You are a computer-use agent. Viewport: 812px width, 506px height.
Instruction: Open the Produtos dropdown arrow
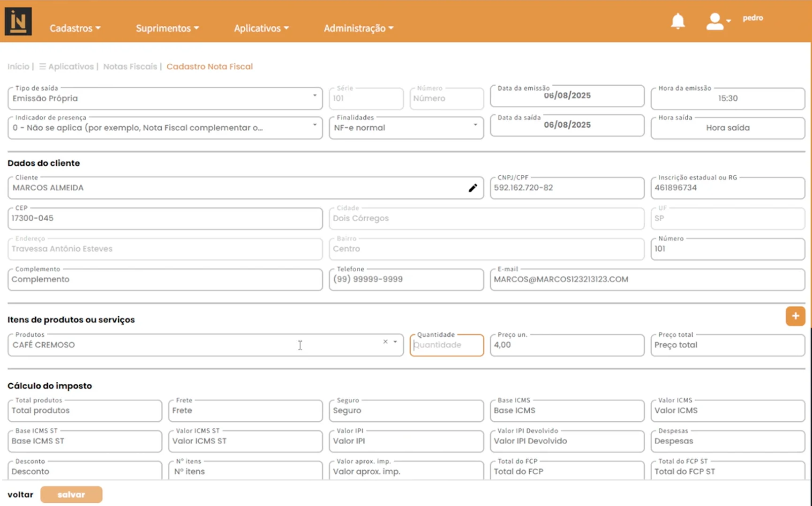[395, 342]
